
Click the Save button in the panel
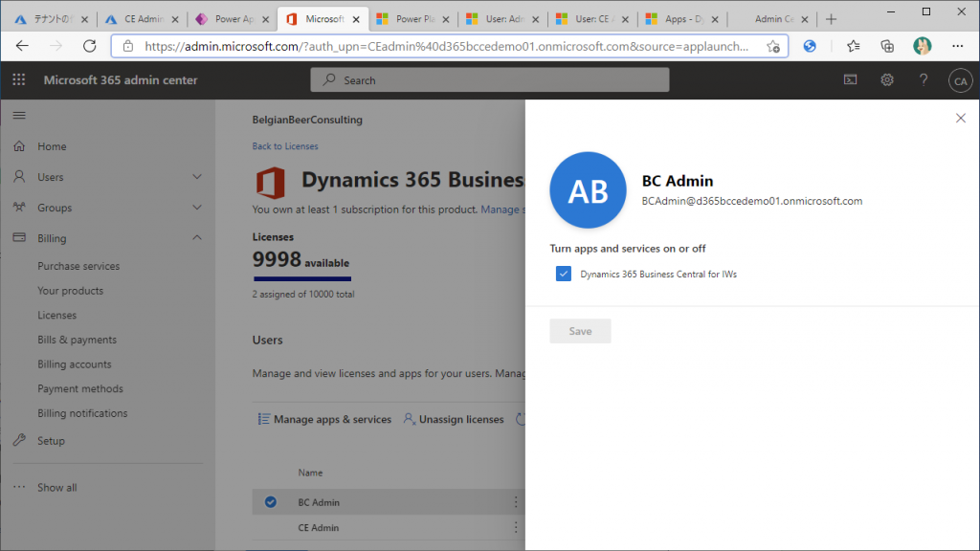[x=580, y=331]
